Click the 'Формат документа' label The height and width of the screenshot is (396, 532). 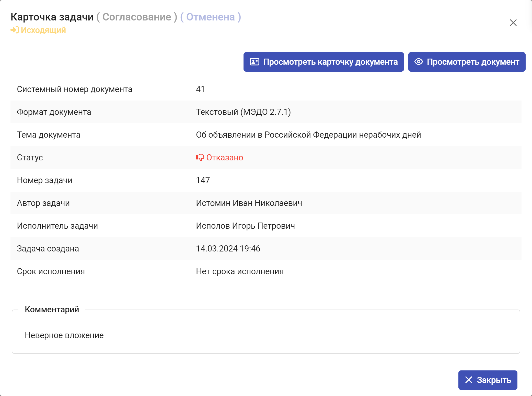point(54,112)
